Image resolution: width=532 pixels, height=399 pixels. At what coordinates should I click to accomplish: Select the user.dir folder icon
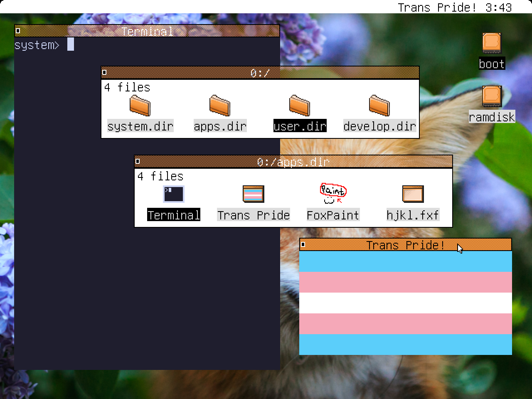[x=300, y=106]
